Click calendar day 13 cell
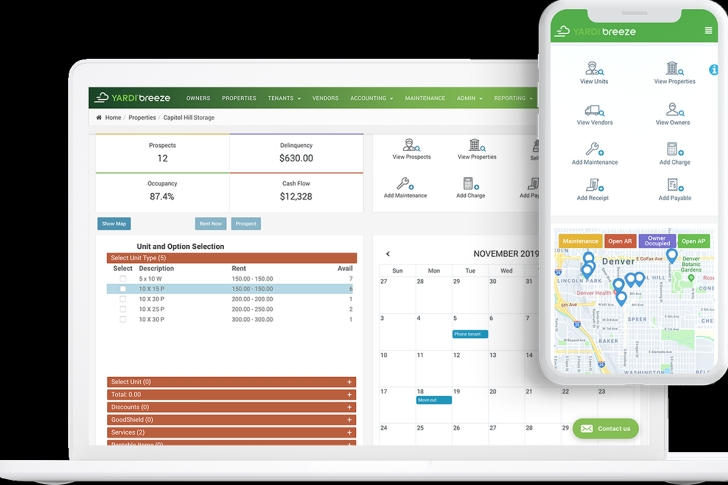Screen dimensions: 728x485 [x=506, y=369]
